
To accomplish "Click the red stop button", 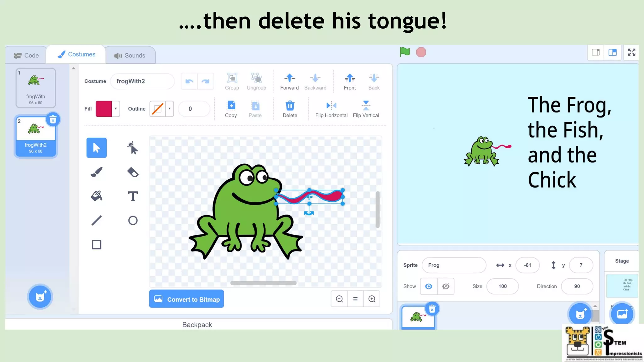I will (421, 52).
